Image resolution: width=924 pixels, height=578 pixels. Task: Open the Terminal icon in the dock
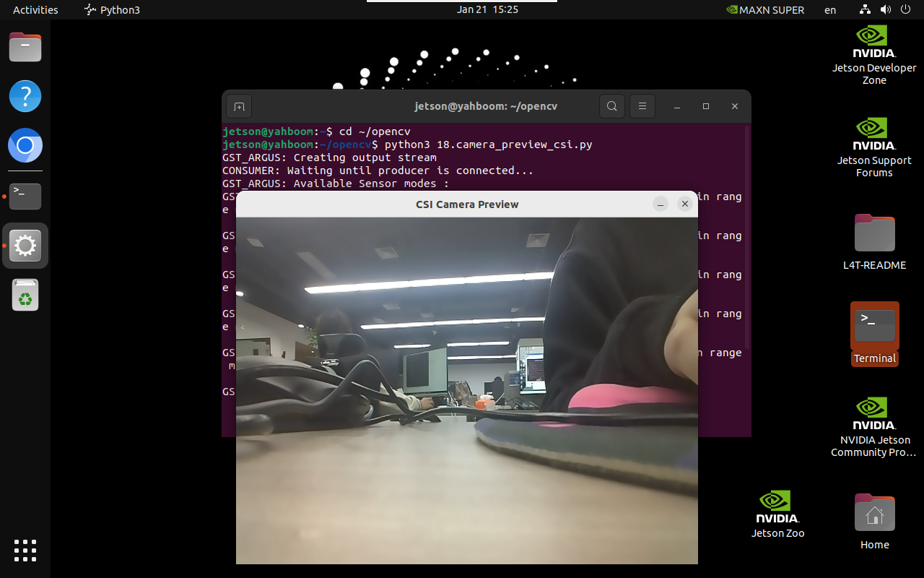[x=25, y=197]
